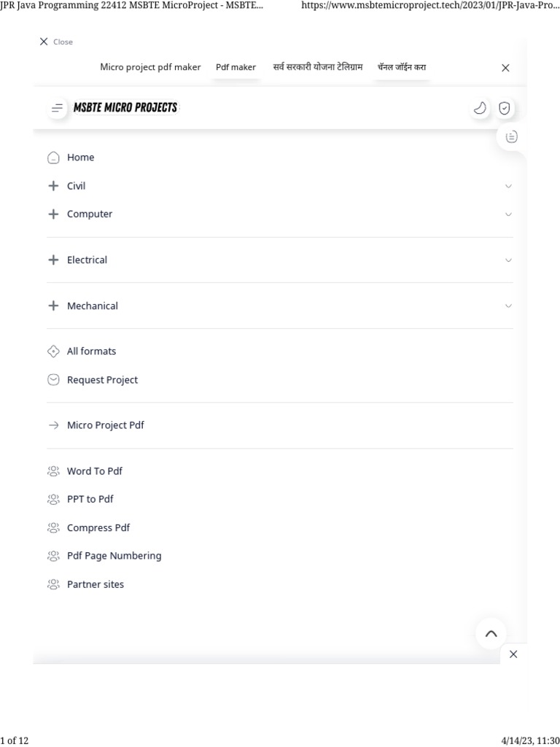Screen dimensions: 560x747
Task: Click the scroll-to-top arrow button
Action: click(491, 634)
